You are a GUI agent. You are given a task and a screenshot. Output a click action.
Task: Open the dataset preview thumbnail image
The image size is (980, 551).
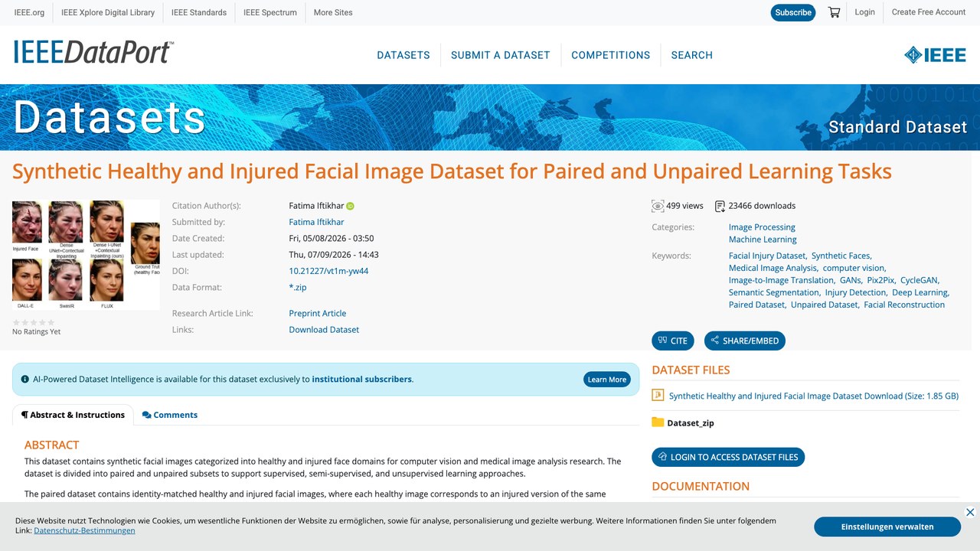click(86, 255)
